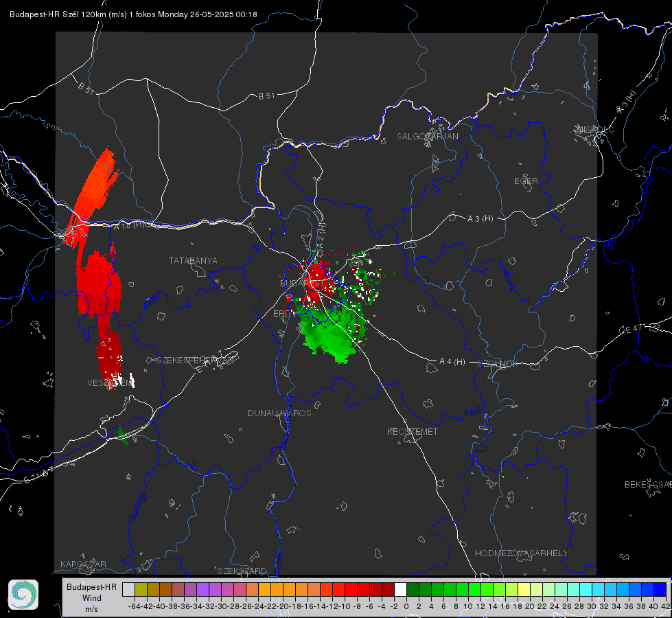Pick the violet swatch between -34 and -32
Viewport: 672px width, 618px height.
pos(202,589)
